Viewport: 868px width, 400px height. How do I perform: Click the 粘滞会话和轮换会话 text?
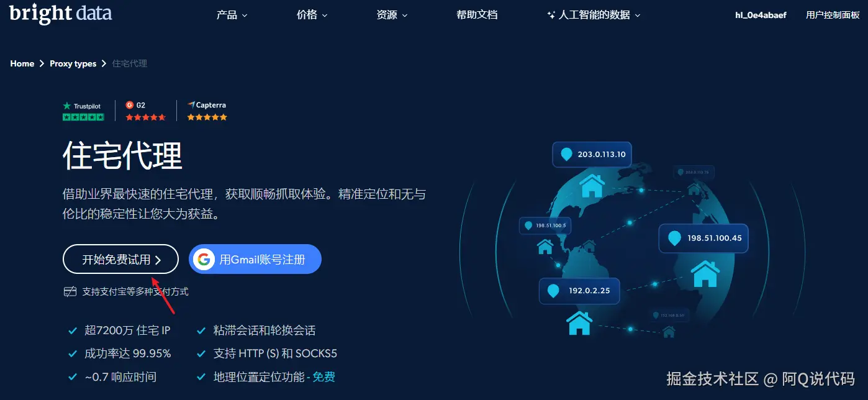point(264,331)
